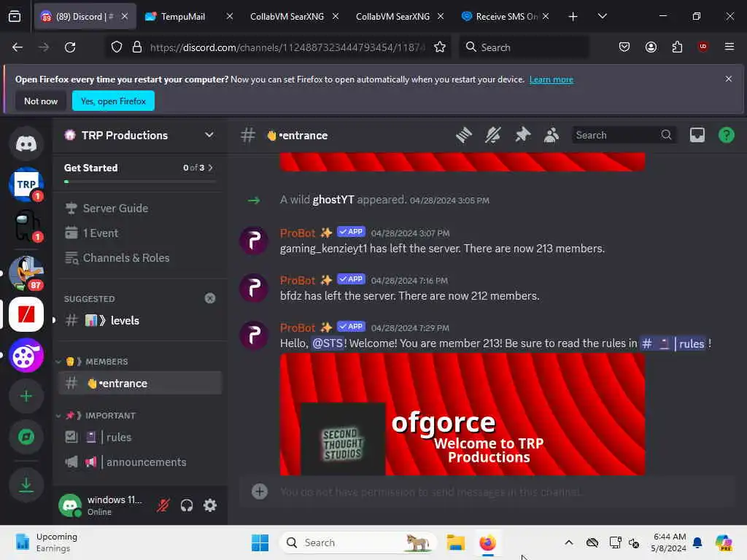
Task: Open Explore Discoverable Servers compass icon
Action: click(x=26, y=437)
